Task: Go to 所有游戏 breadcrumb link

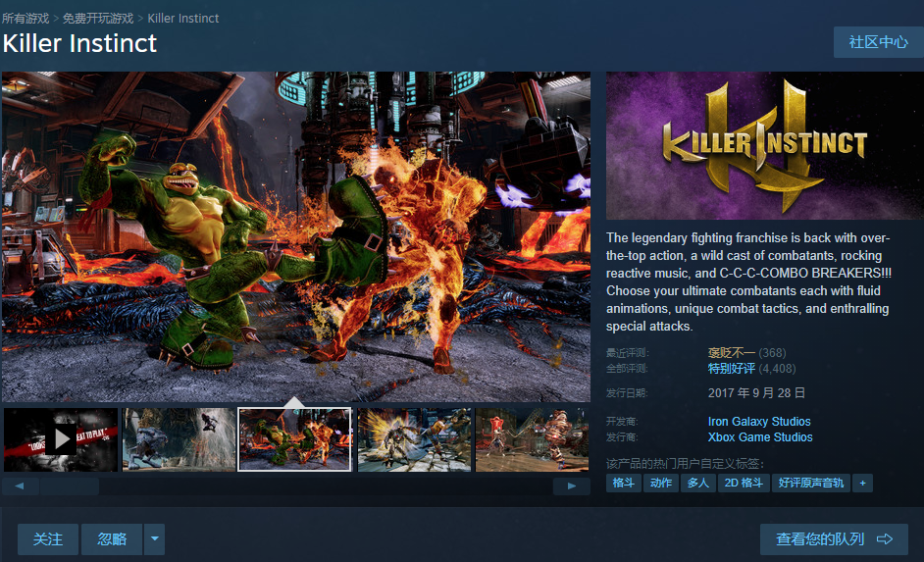Action: pyautogui.click(x=26, y=19)
